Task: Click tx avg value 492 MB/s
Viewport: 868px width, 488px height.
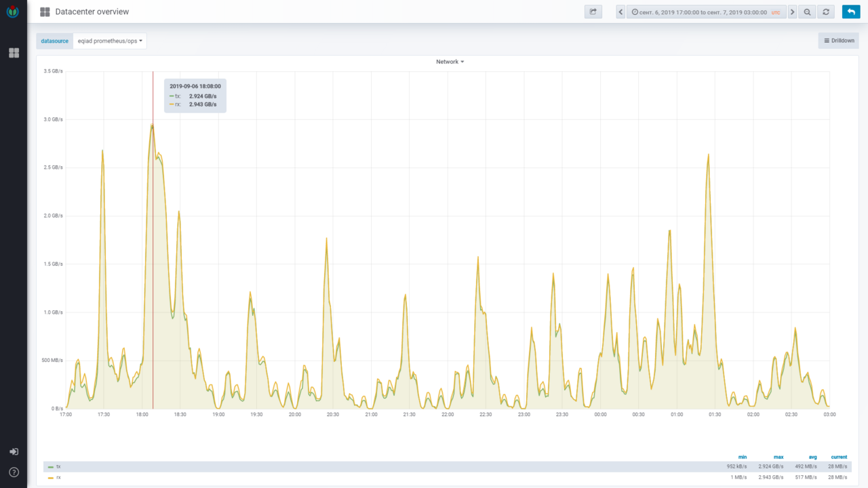Action: pos(806,466)
